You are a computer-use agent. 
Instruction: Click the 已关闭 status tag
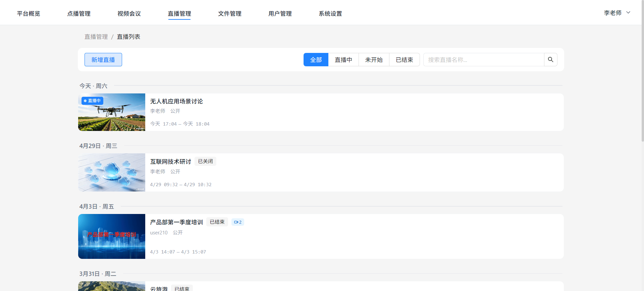click(205, 161)
